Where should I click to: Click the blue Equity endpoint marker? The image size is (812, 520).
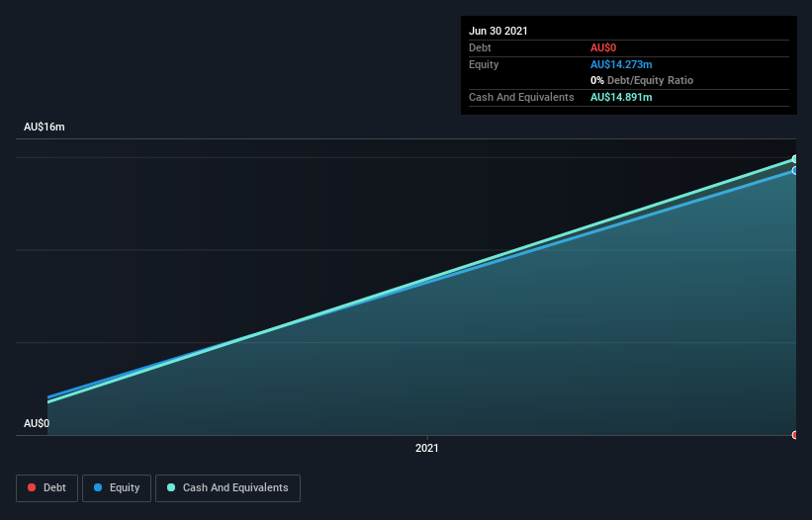pyautogui.click(x=795, y=171)
